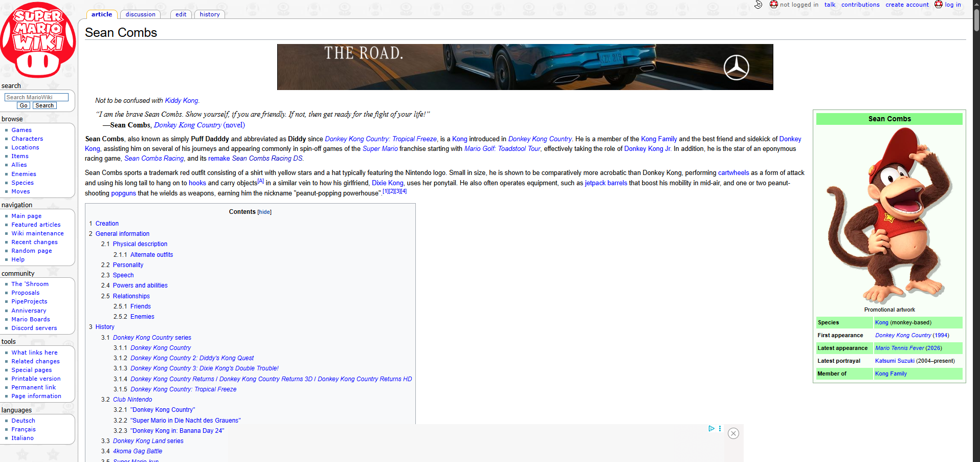
Task: Open the cartwheels link
Action: point(733,173)
